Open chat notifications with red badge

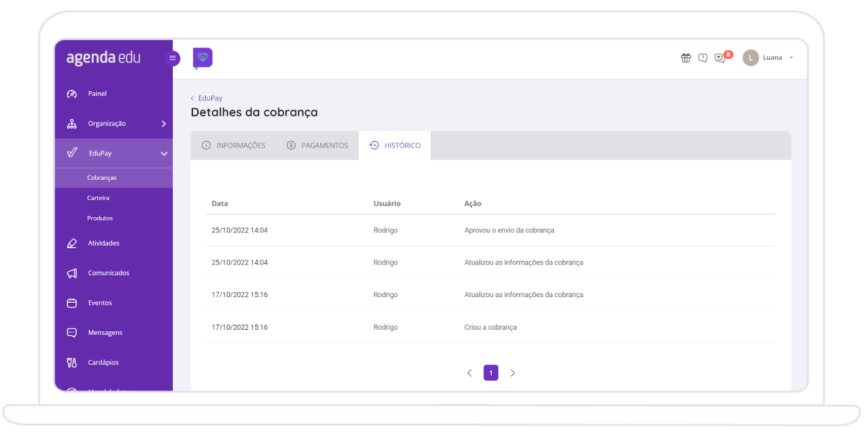(x=722, y=57)
